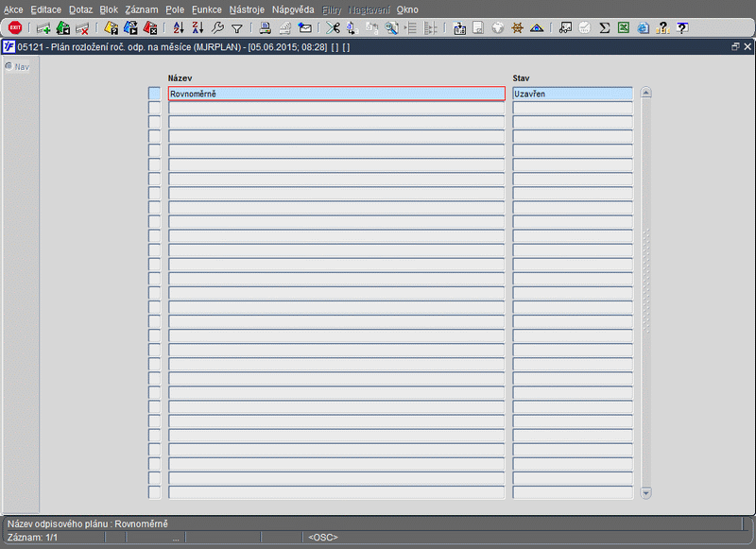Click scrollbar down arrow at list bottom
Image resolution: width=756 pixels, height=549 pixels.
646,492
